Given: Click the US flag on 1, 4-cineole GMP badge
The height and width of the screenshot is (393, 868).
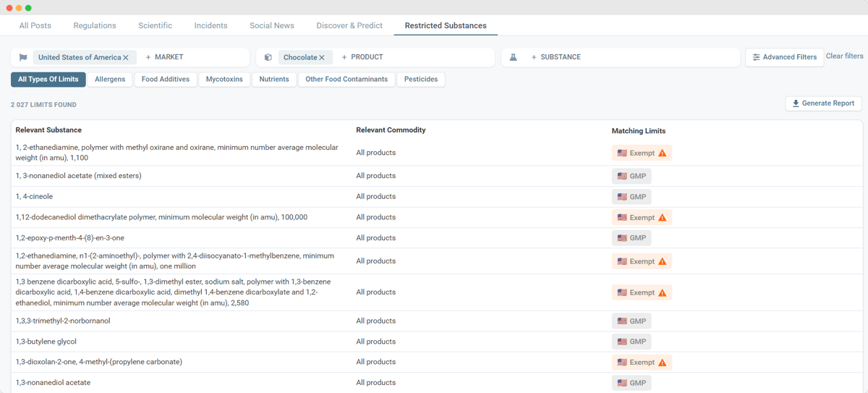Looking at the screenshot, I should [x=622, y=197].
